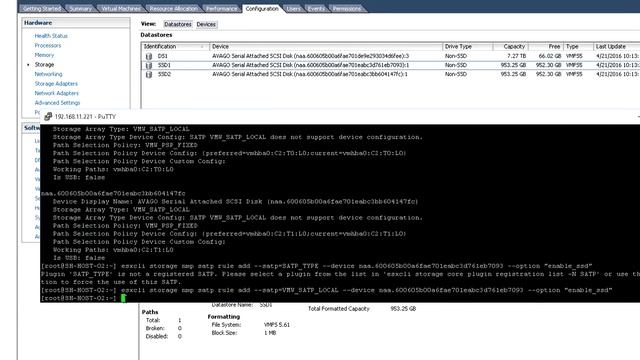Image resolution: width=640 pixels, height=360 pixels.
Task: Sort datastores by Type column
Action: [x=578, y=47]
